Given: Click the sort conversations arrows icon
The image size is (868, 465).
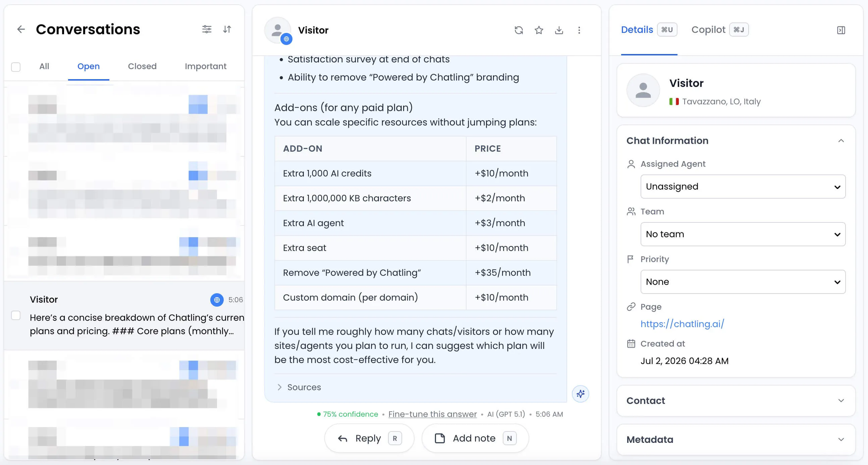Looking at the screenshot, I should click(x=227, y=29).
